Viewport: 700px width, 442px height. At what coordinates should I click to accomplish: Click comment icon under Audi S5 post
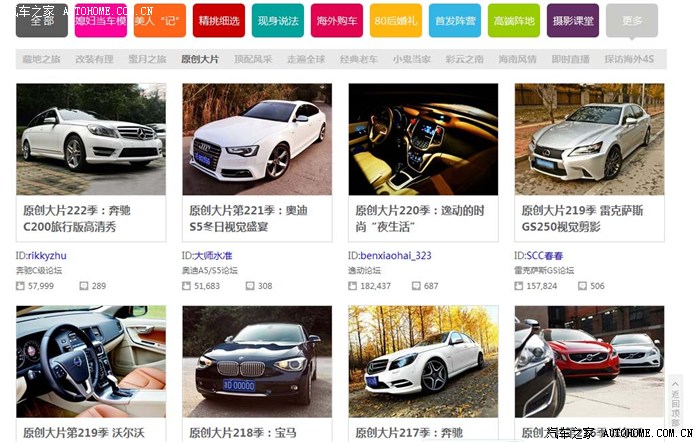click(250, 286)
